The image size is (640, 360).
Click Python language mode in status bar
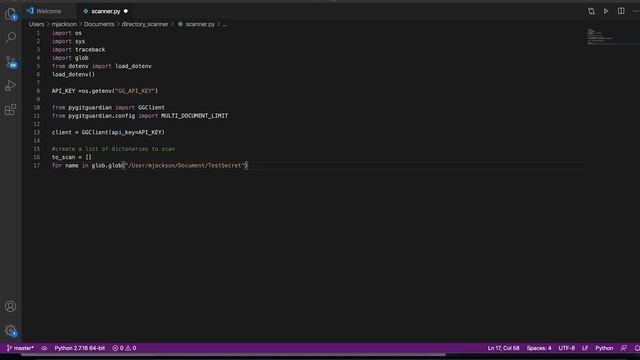click(604, 348)
